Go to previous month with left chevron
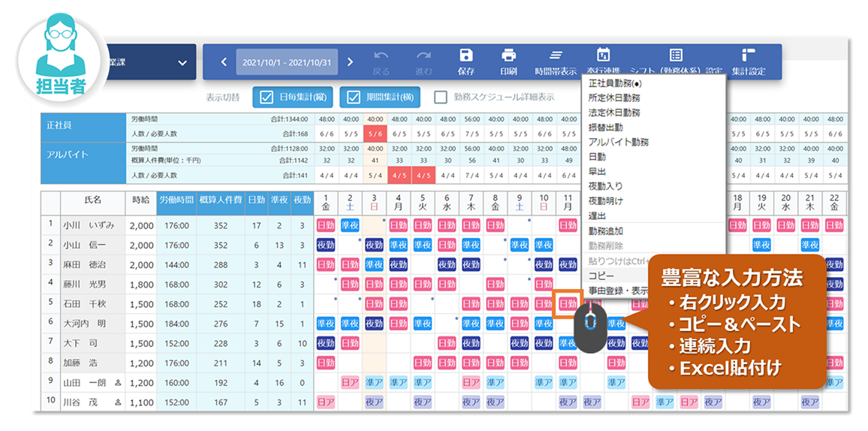 point(223,62)
